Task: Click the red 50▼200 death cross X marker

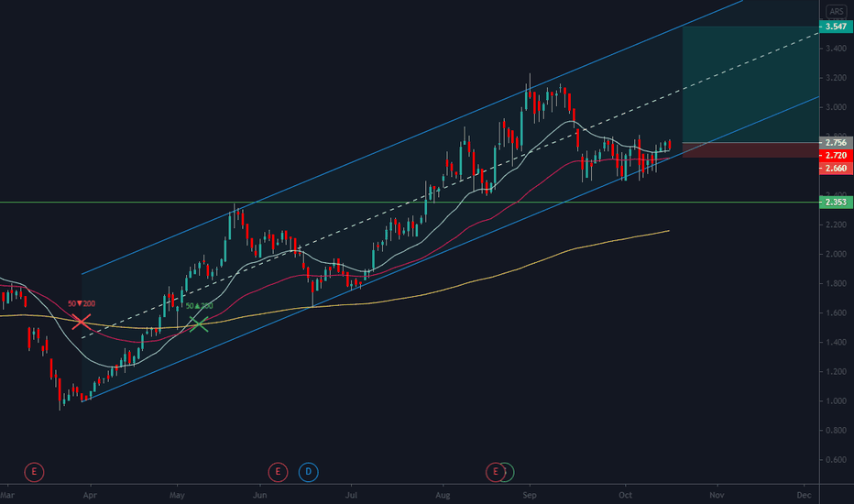Action: coord(81,322)
